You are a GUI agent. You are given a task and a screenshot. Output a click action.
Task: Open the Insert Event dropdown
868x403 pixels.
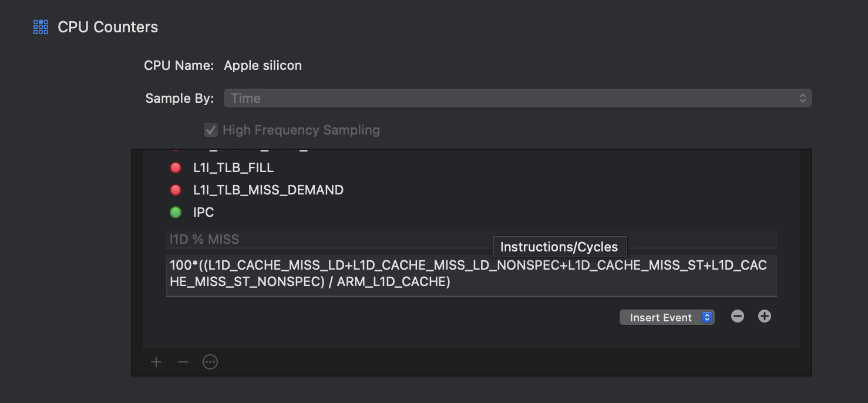667,317
